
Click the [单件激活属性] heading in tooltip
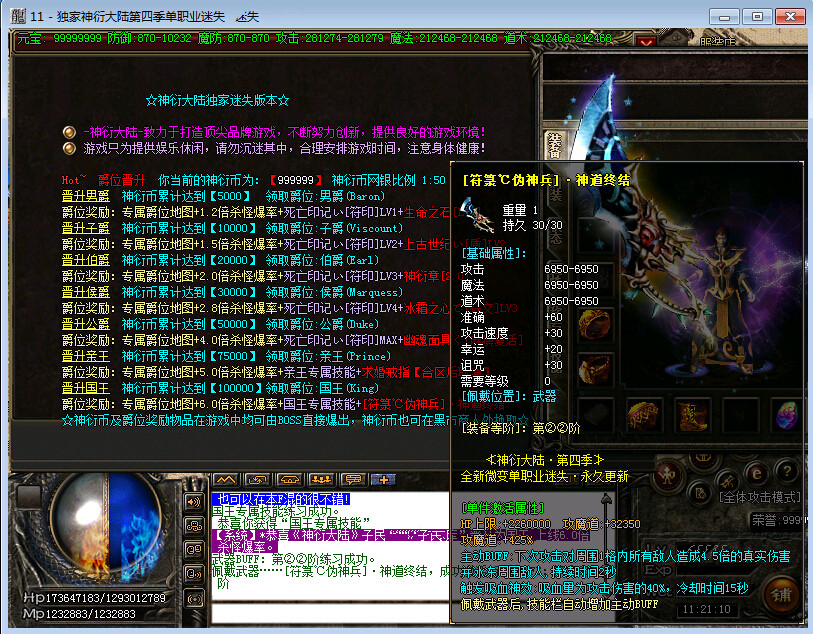coord(503,508)
